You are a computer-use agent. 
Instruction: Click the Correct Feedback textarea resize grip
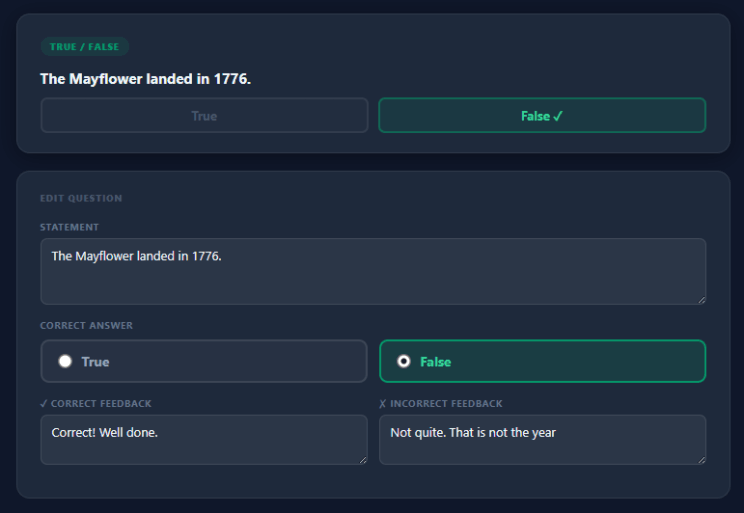coord(362,459)
